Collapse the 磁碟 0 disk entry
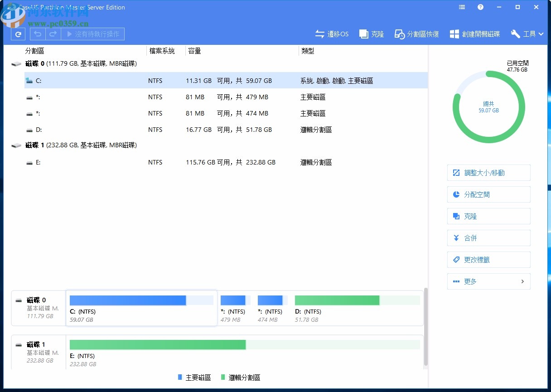This screenshot has height=392, width=551. (16, 64)
